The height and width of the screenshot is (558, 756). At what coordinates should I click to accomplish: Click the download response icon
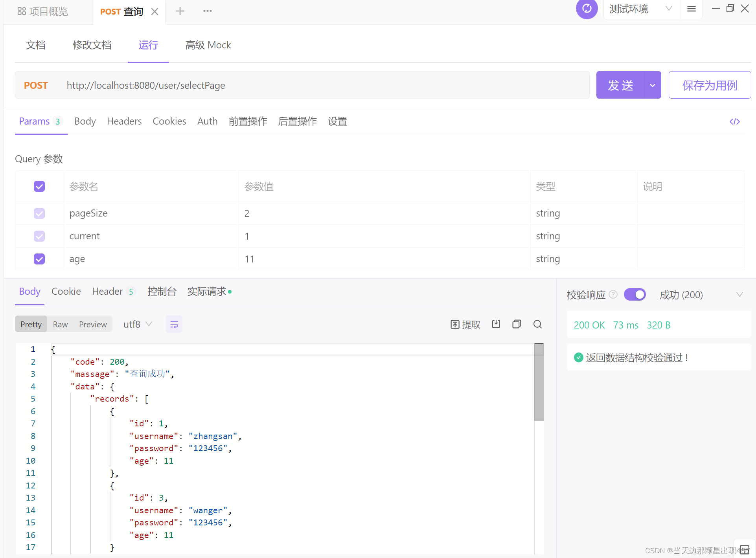pos(496,324)
